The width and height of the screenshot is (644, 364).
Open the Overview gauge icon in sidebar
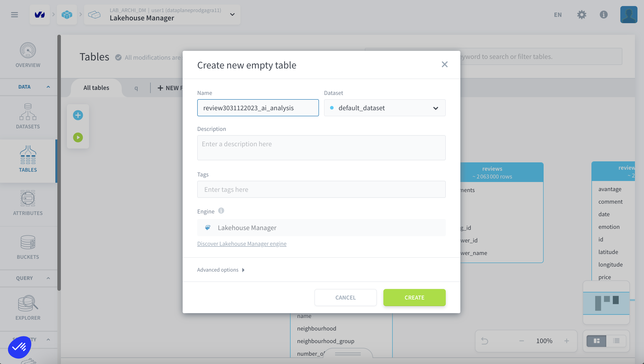point(28,50)
